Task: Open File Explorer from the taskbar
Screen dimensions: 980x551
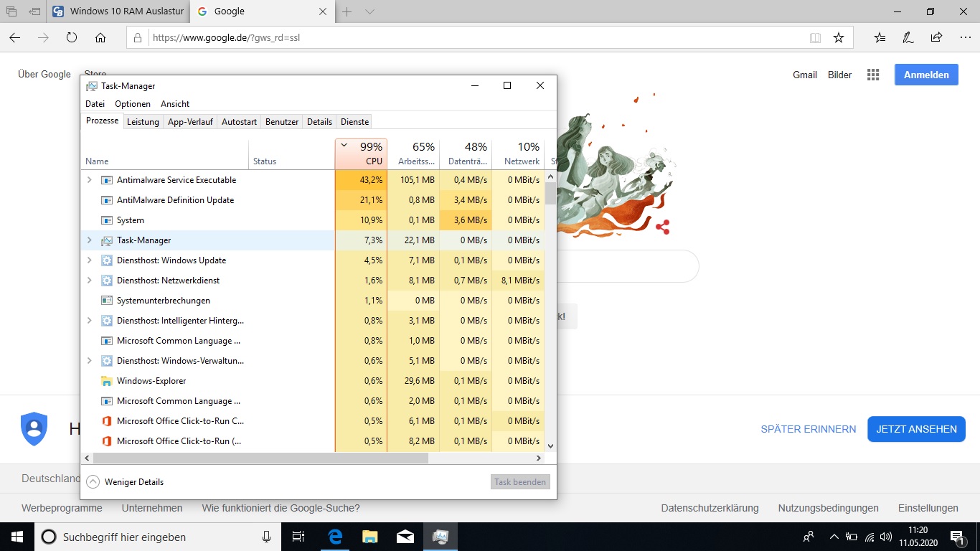Action: pos(369,537)
